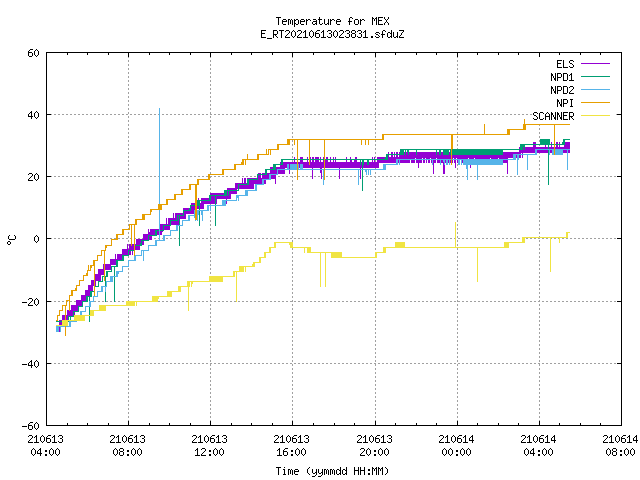640x480 pixels.
Task: Click the NPI legend label
Action: [x=565, y=103]
